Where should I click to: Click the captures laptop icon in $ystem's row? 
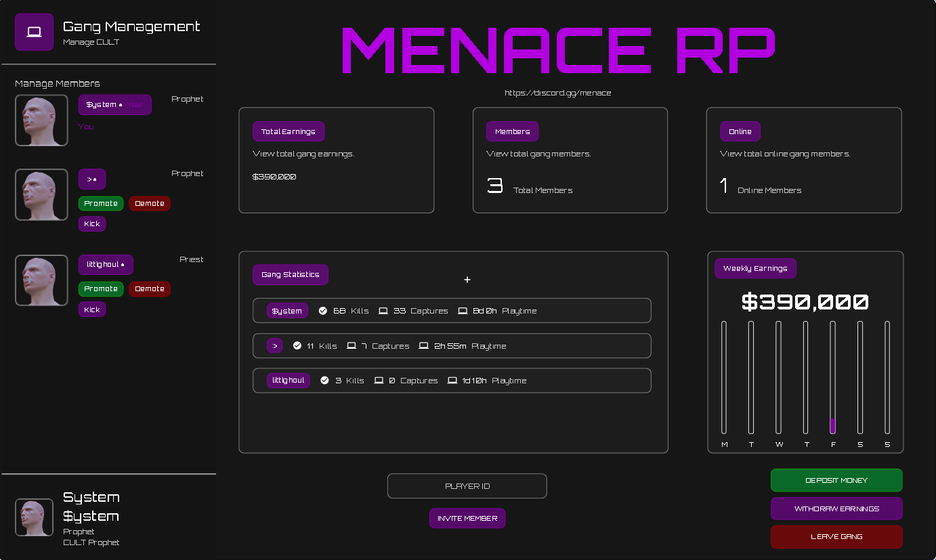(x=383, y=311)
